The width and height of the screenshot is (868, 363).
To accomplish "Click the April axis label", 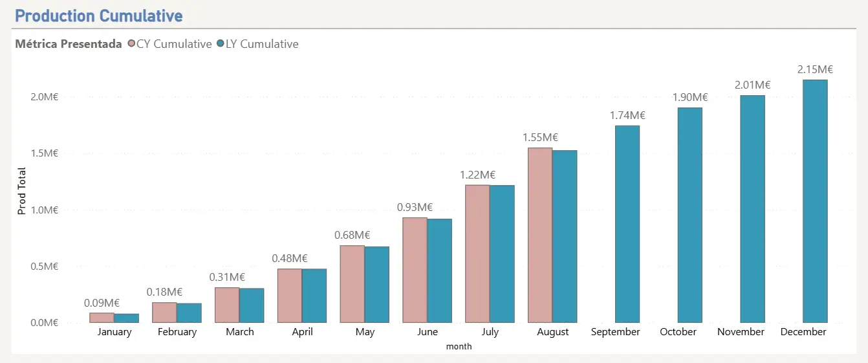I will [302, 332].
